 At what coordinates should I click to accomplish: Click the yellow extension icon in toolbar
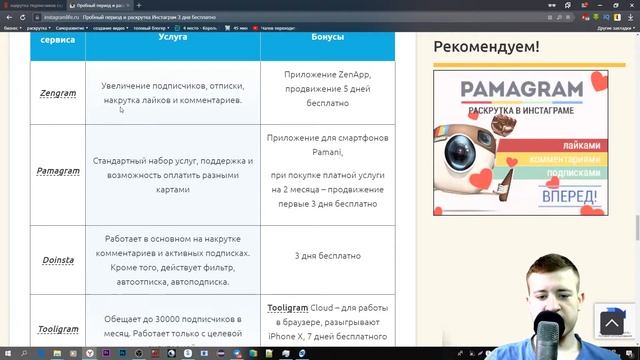(x=618, y=17)
